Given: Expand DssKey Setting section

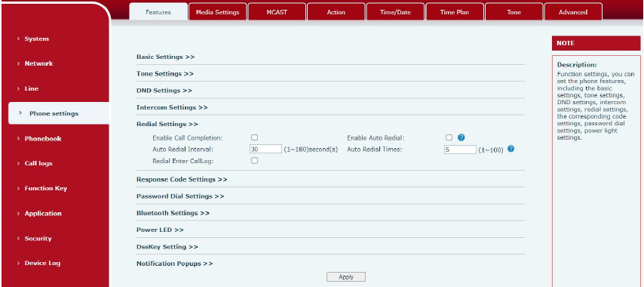Looking at the screenshot, I should pos(167,247).
